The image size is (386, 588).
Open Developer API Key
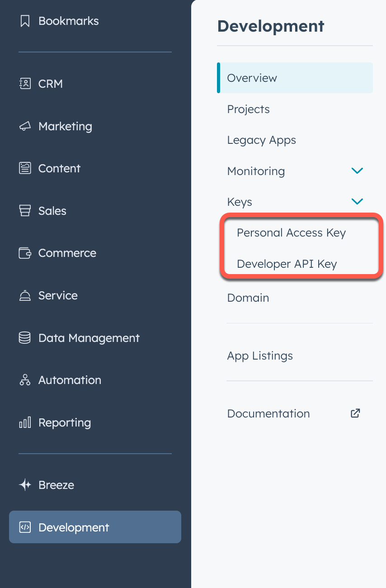[x=287, y=264]
